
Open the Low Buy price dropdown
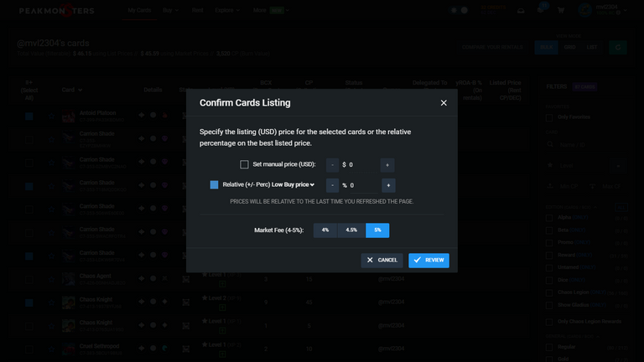coord(293,184)
